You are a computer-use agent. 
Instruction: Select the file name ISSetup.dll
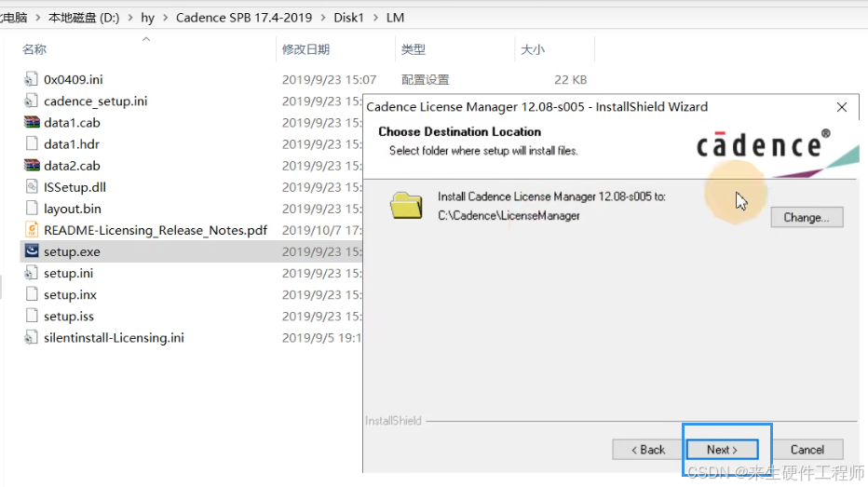tap(75, 187)
